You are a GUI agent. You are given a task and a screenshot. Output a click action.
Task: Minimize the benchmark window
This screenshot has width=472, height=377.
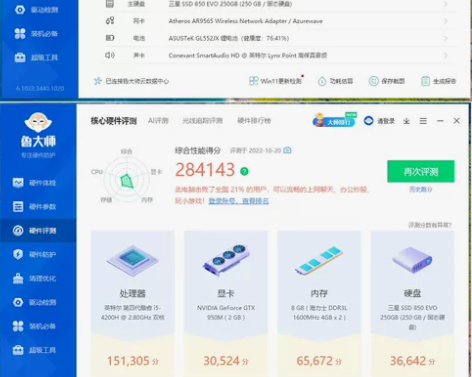[440, 121]
